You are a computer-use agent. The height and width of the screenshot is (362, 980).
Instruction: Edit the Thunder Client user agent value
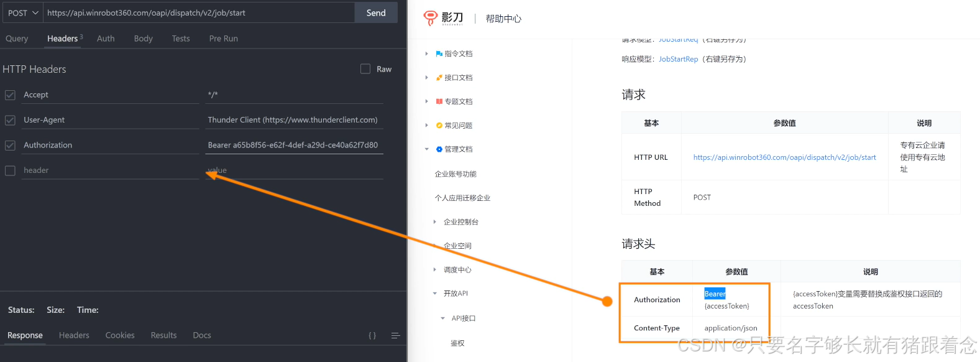295,120
